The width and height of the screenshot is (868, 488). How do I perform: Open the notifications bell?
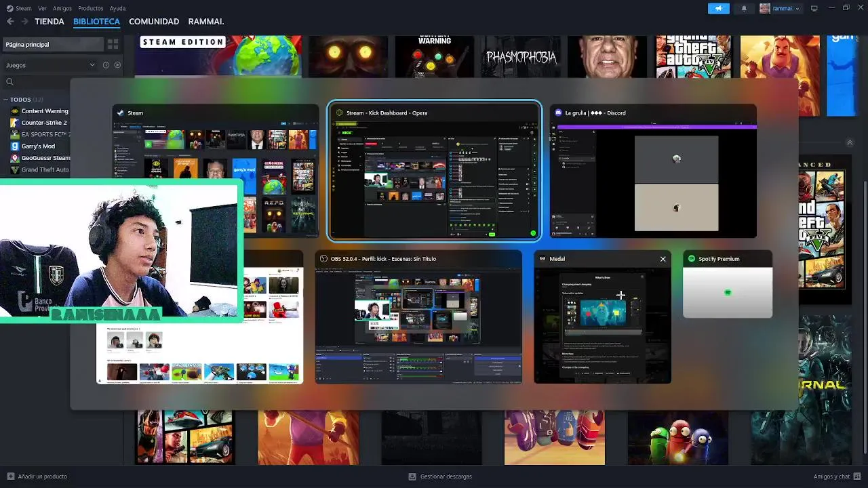744,8
